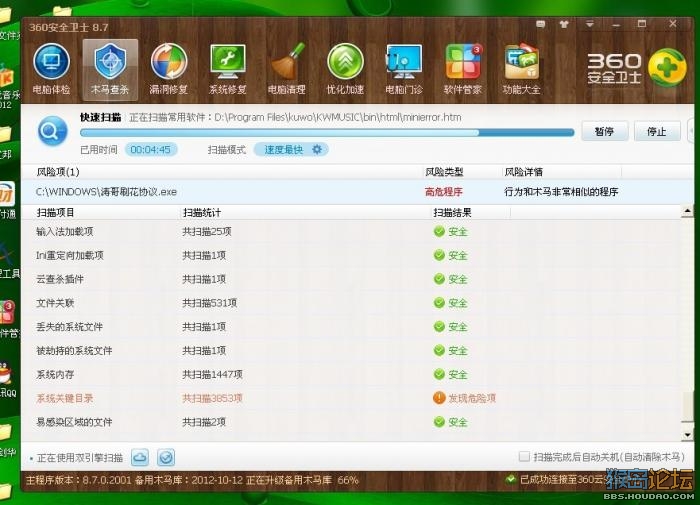Click green check icon for 系统内存
The image size is (700, 505).
coord(439,374)
